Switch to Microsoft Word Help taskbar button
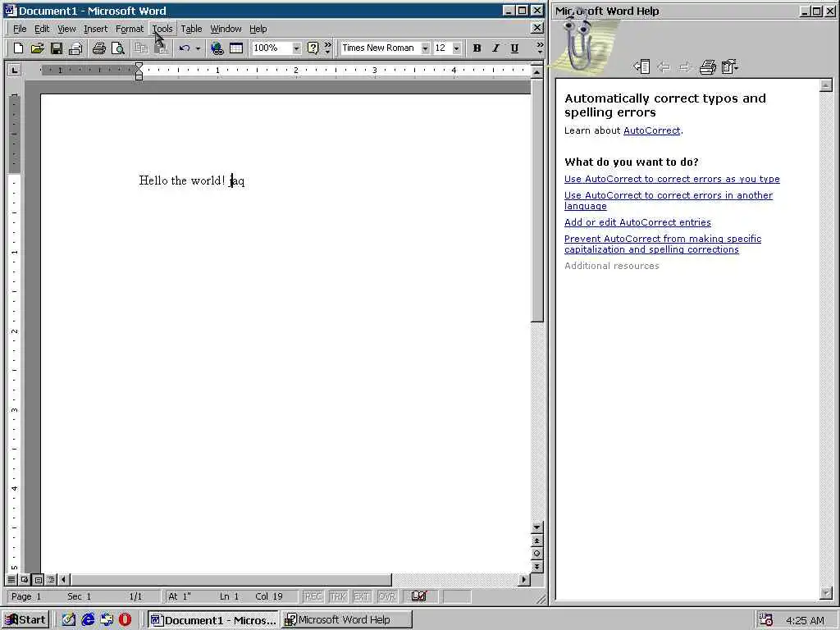840x630 pixels. pos(347,620)
